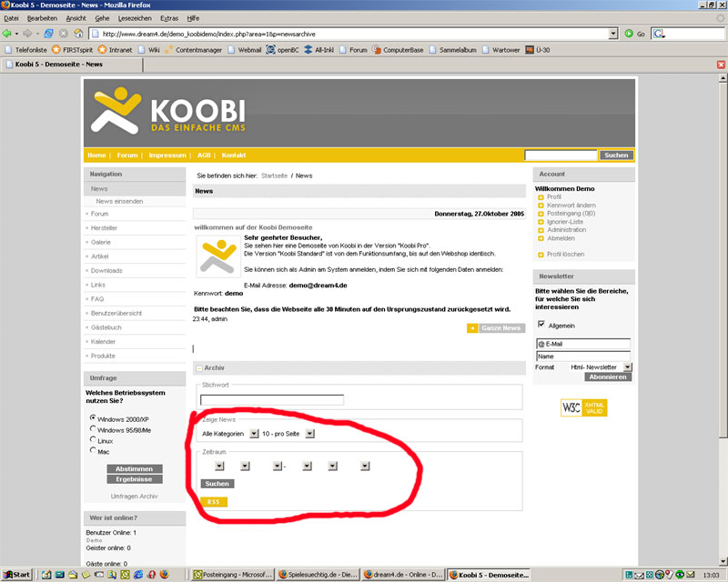Open the Datei menu

pyautogui.click(x=11, y=18)
